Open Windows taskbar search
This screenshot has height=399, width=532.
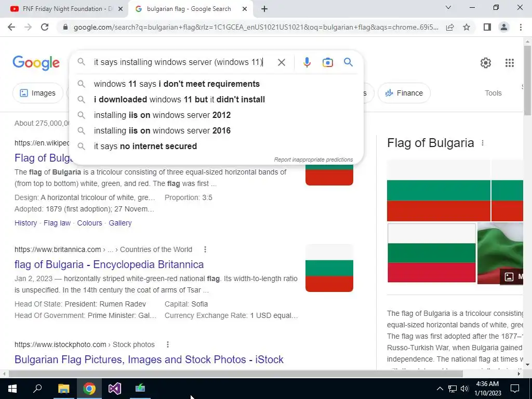(37, 389)
